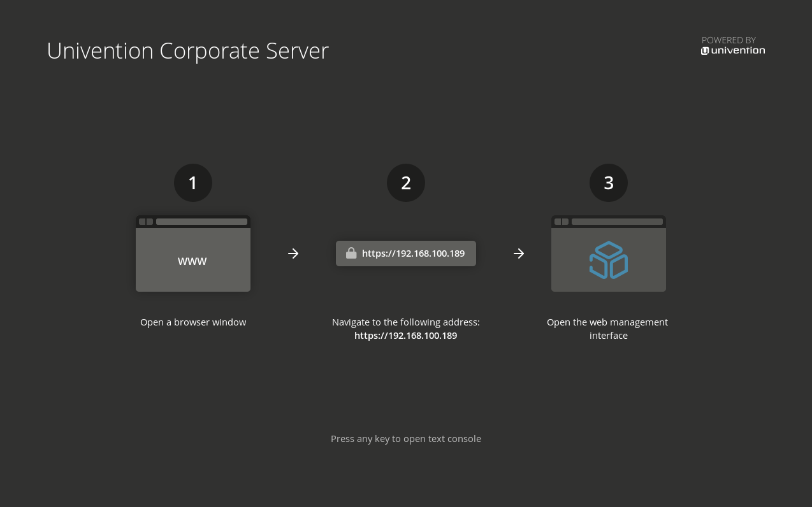812x507 pixels.
Task: Click the 'Open a browser window' caption
Action: pos(193,322)
